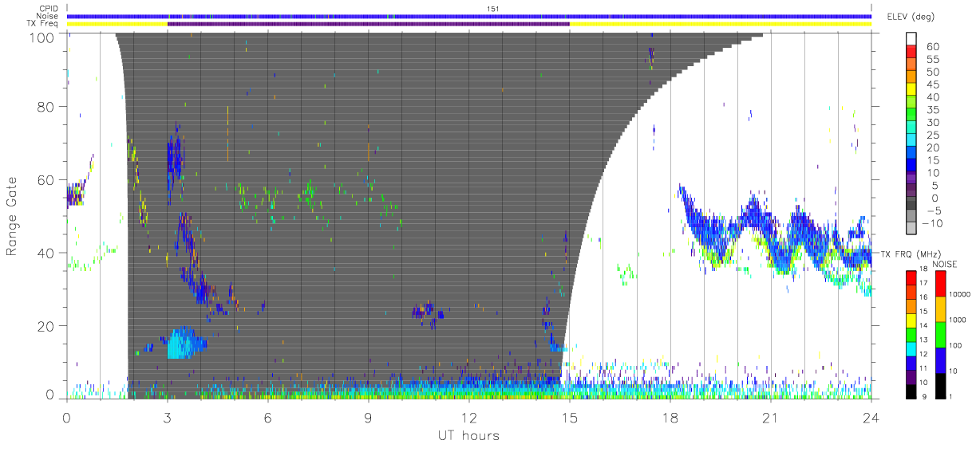Pick the 12 tick on UT hours axis
980x452 pixels.
coord(469,418)
